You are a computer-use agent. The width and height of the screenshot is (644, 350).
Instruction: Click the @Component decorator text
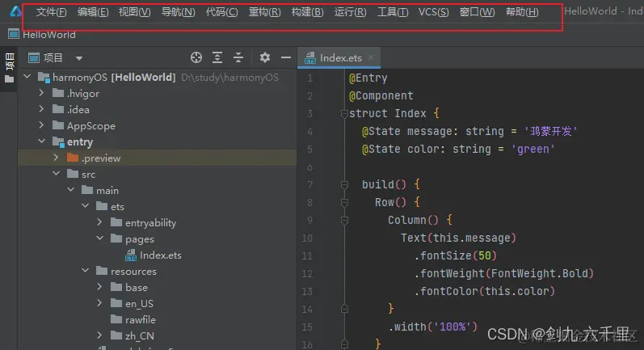pos(381,95)
